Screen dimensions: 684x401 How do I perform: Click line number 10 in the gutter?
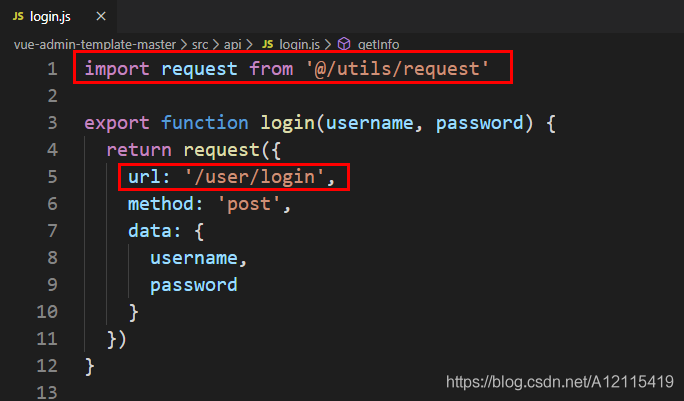(x=47, y=312)
